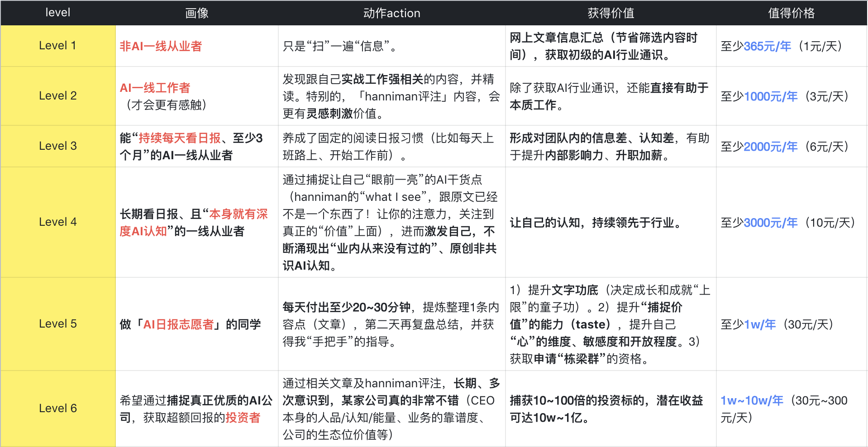
Task: Select the yellow Level 5 cell
Action: pos(57,324)
